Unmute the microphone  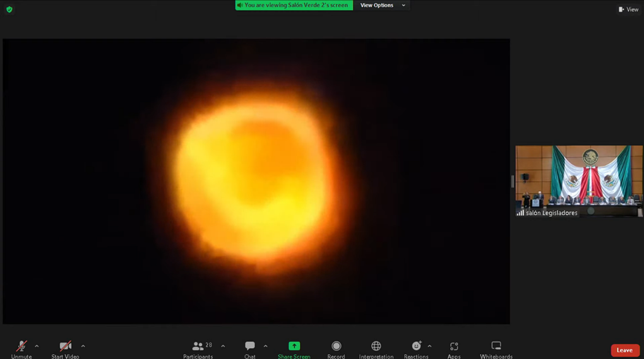21,346
